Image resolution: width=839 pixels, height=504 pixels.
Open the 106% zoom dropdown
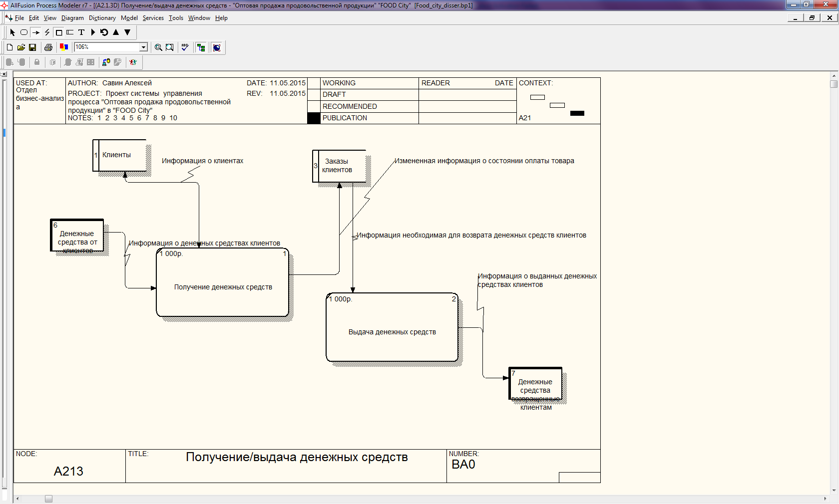coord(143,47)
